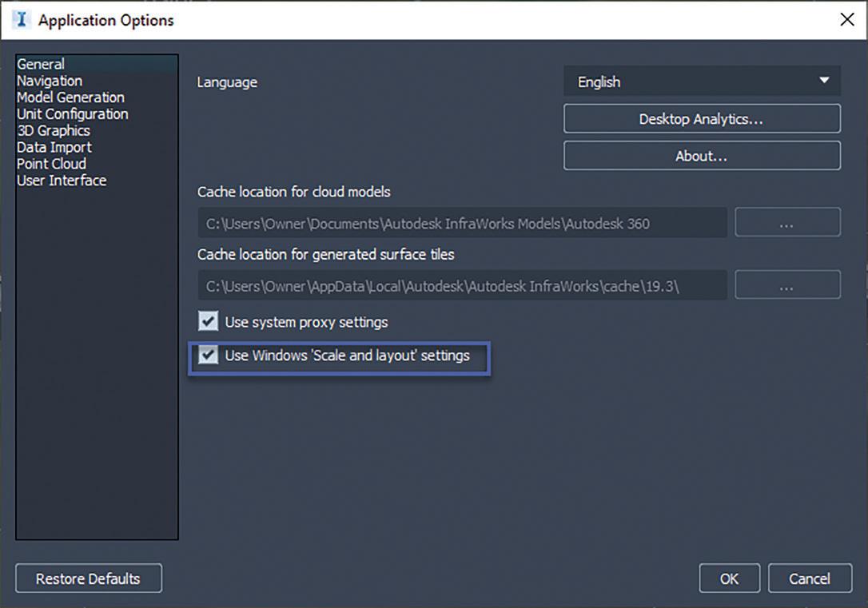Click Restore Defaults
Image resolution: width=868 pixels, height=608 pixels.
[x=89, y=578]
